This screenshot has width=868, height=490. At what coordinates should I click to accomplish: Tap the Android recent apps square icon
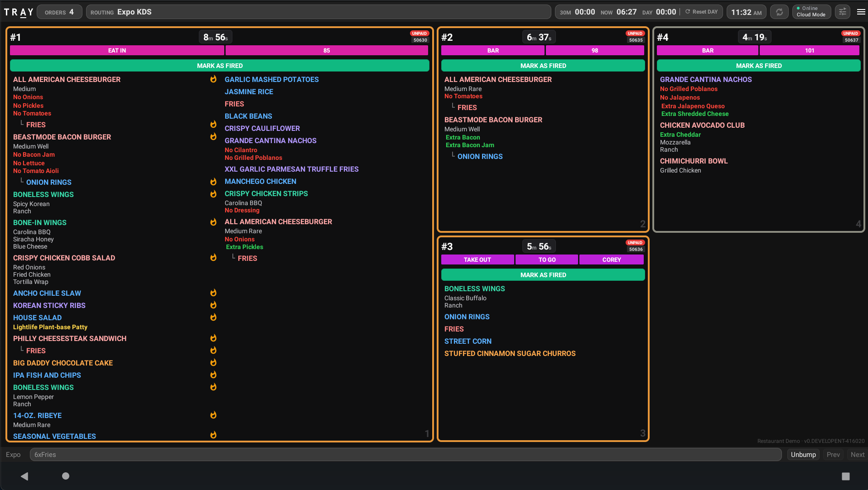(845, 476)
